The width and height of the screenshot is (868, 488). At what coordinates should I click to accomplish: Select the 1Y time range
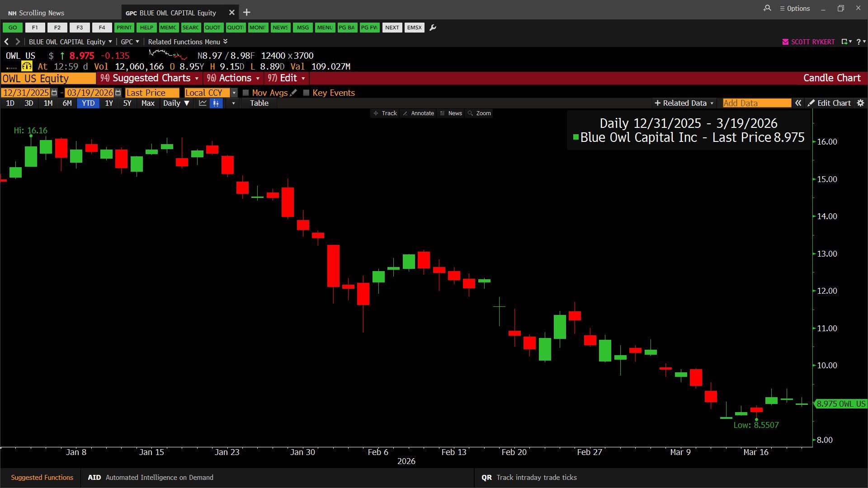(x=109, y=103)
